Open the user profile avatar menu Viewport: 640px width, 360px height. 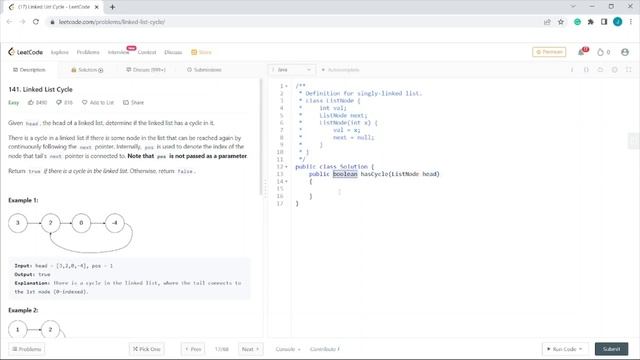point(624,52)
